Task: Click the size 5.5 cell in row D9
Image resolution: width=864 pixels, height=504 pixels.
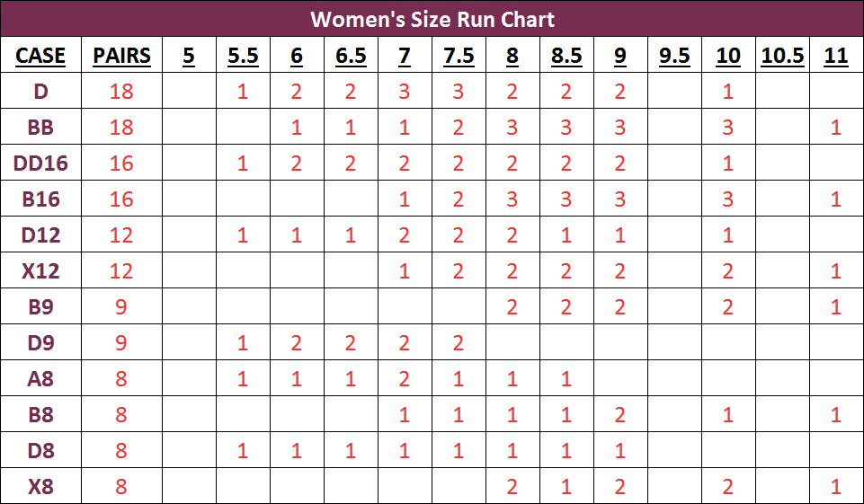Action: tap(243, 343)
